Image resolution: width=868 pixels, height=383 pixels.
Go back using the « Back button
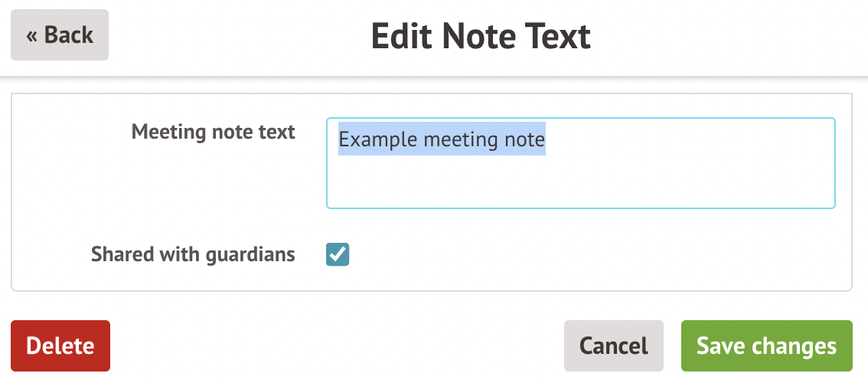tap(60, 35)
